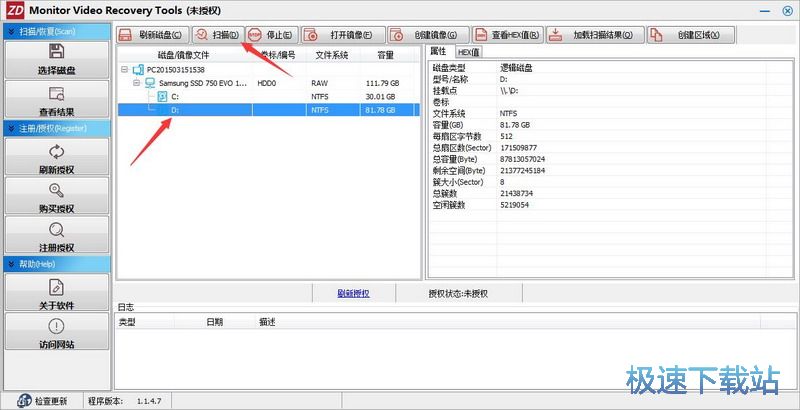Select the 属性 (Properties) tab
Image resolution: width=800 pixels, height=410 pixels.
[439, 52]
